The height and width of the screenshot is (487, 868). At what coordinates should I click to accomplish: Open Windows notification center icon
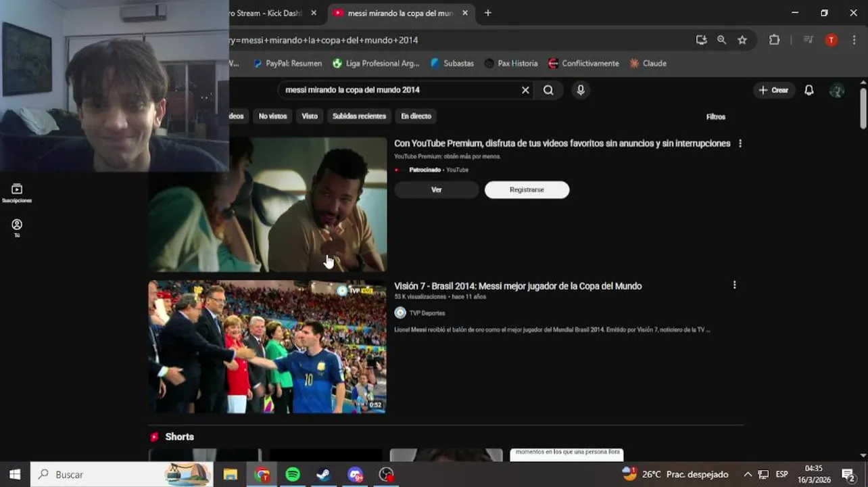pos(848,474)
